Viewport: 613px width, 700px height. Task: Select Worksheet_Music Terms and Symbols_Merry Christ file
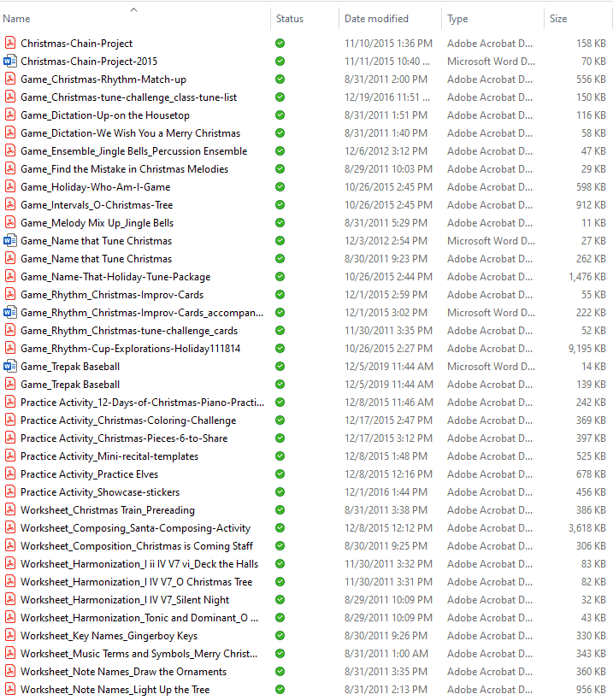139,654
